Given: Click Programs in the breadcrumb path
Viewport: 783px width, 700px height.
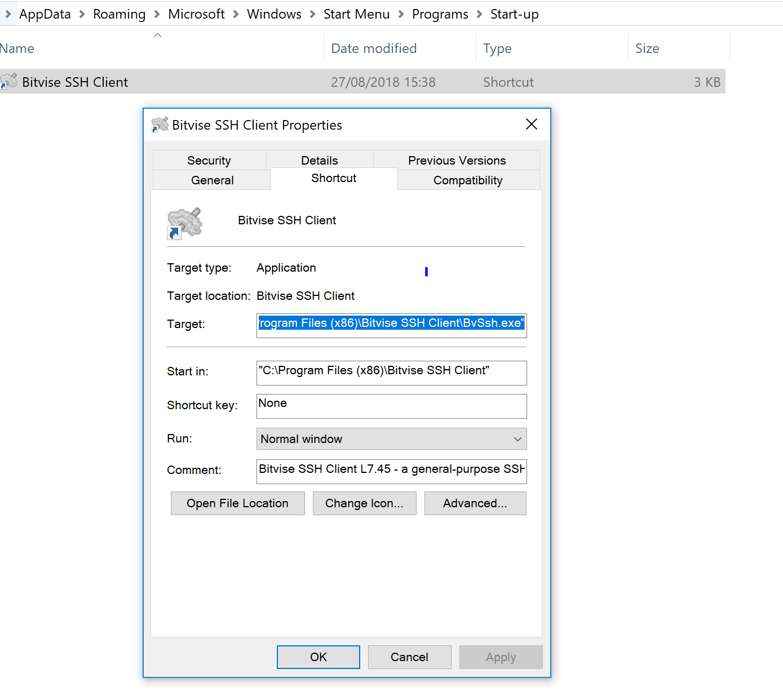Looking at the screenshot, I should (440, 14).
